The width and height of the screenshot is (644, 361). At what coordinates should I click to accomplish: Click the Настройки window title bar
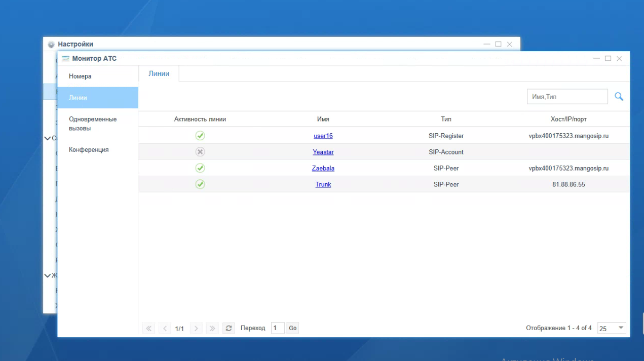[x=281, y=44]
